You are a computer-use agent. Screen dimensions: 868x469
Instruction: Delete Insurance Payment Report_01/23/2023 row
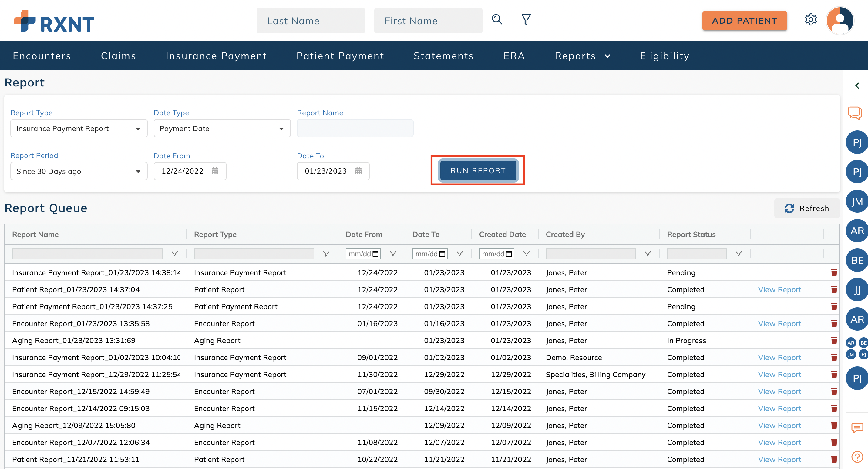[834, 272]
